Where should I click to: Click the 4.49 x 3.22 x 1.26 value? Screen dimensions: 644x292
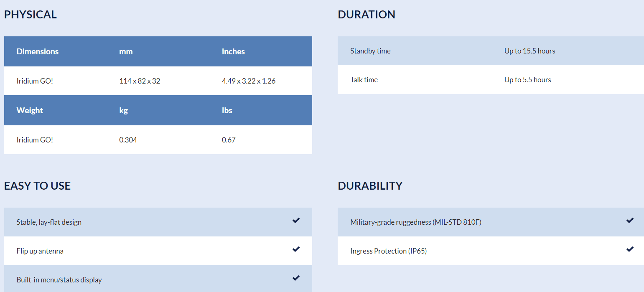pyautogui.click(x=249, y=81)
